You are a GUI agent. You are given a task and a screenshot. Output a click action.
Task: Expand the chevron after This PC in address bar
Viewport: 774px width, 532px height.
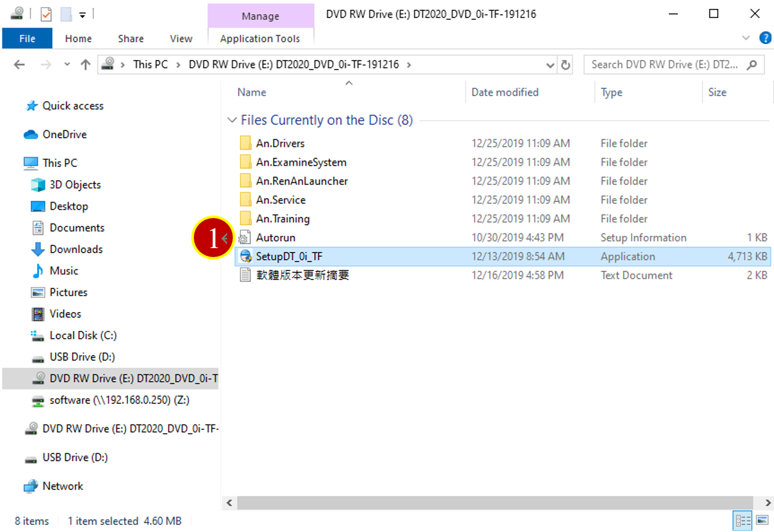coord(178,65)
